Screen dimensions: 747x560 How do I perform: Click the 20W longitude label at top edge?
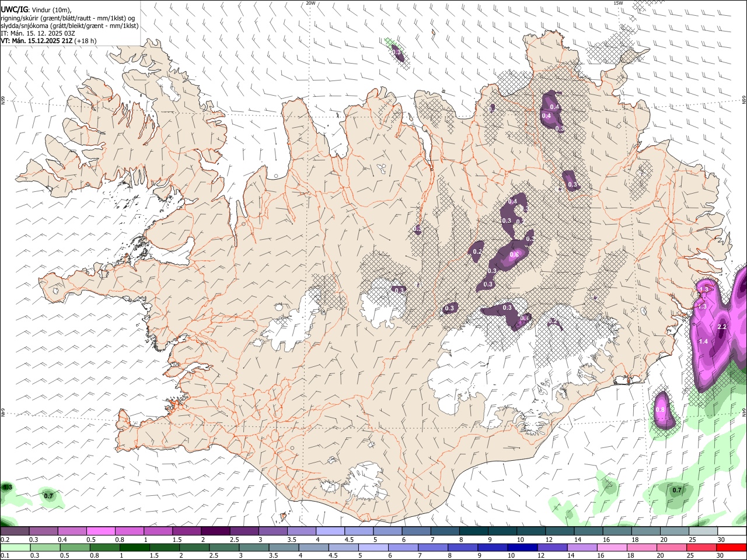[310, 3]
